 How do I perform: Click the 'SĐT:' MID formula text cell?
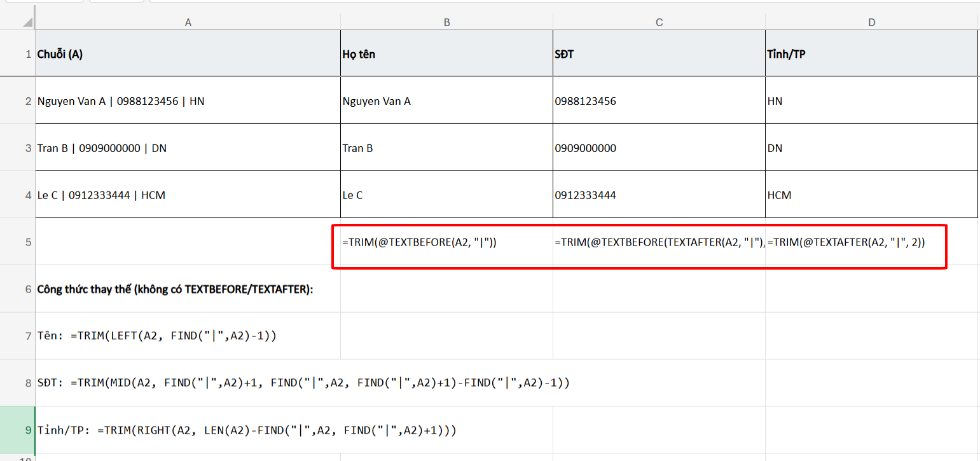[x=188, y=383]
